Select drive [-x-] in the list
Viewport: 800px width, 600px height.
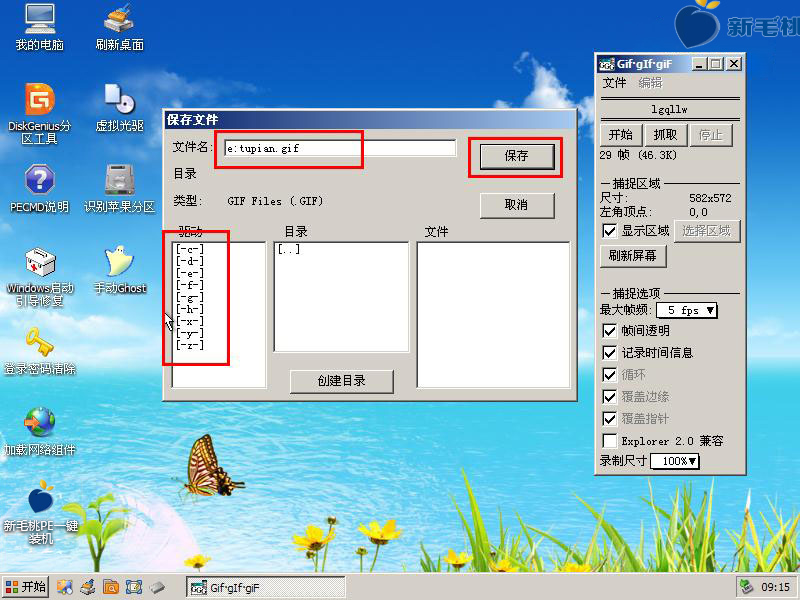tap(189, 321)
